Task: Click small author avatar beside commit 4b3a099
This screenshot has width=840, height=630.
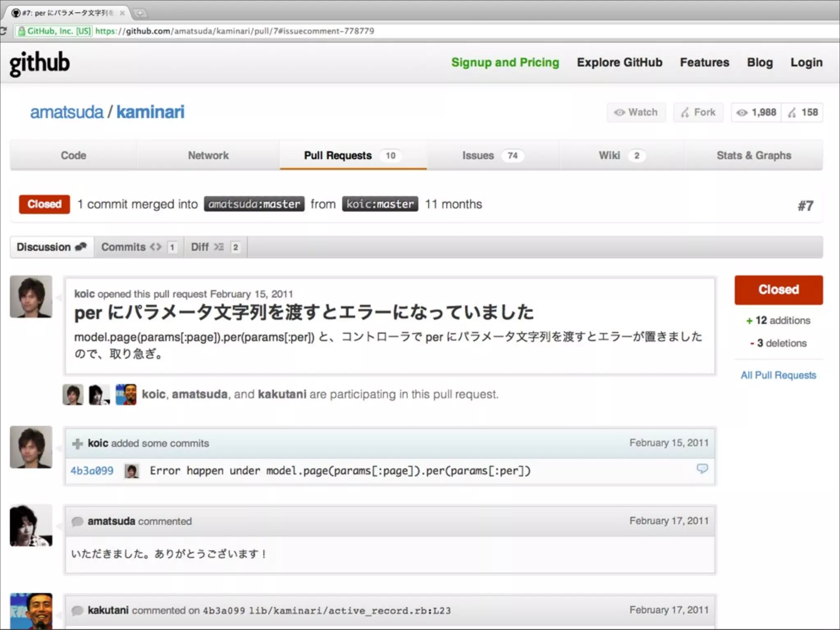Action: click(132, 471)
